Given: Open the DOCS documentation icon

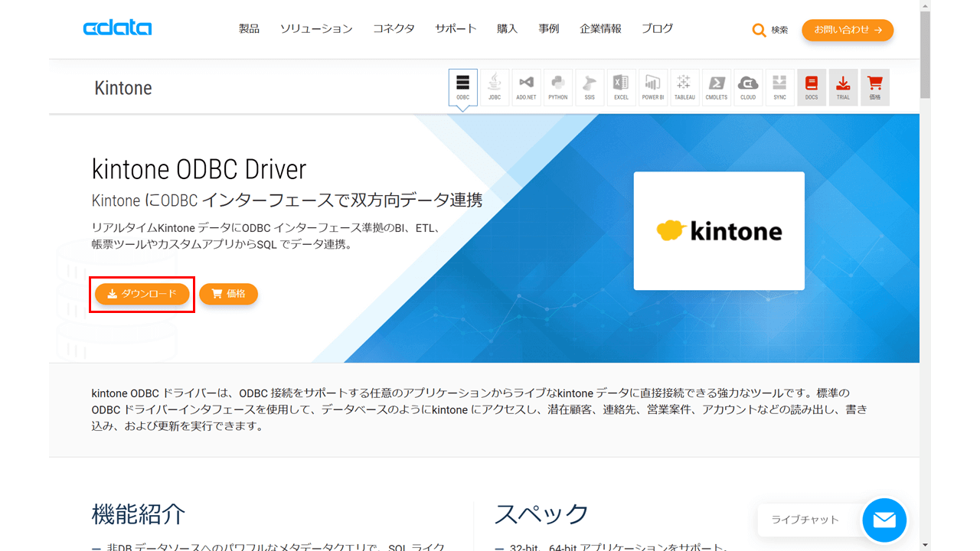Looking at the screenshot, I should (811, 86).
